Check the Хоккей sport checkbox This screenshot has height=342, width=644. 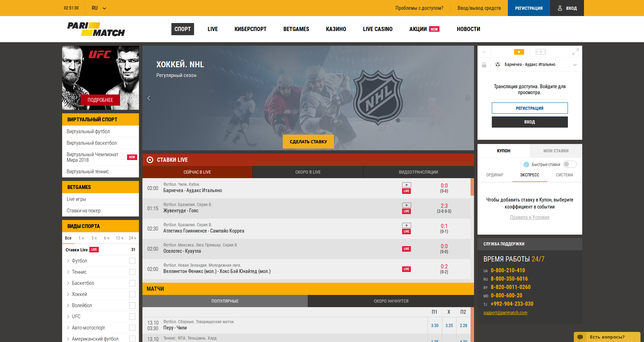[x=132, y=294]
